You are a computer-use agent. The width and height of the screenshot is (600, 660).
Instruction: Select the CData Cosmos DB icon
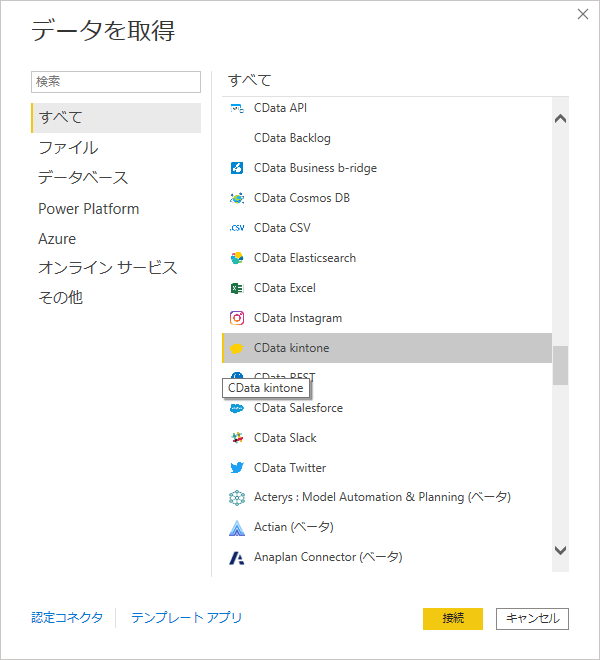coord(237,198)
